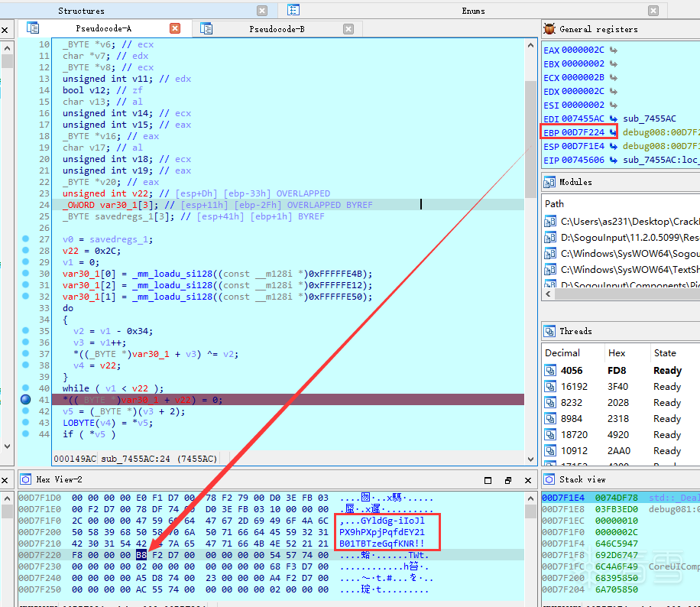Viewport: 700px width, 607px height.
Task: Select the EBP register value 00D7F224
Action: (583, 132)
